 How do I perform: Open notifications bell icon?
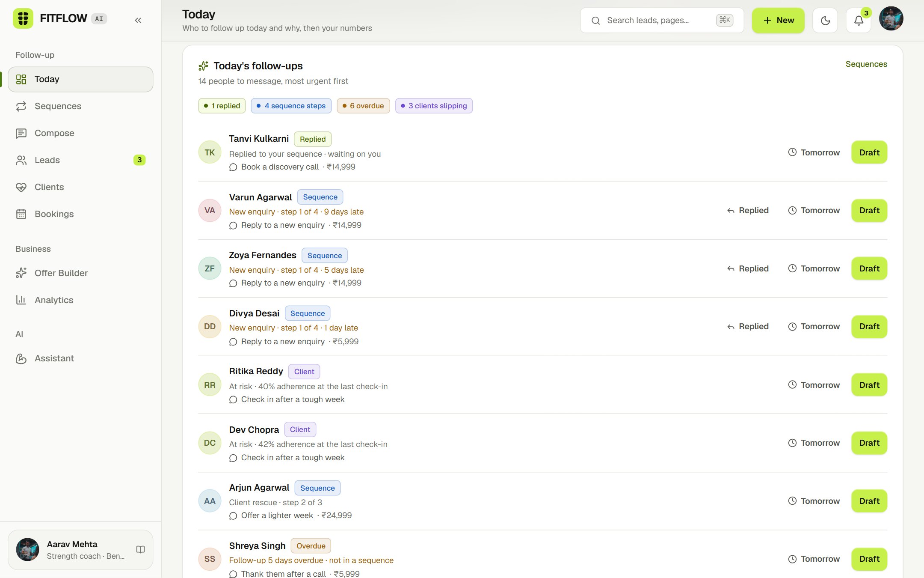[859, 20]
